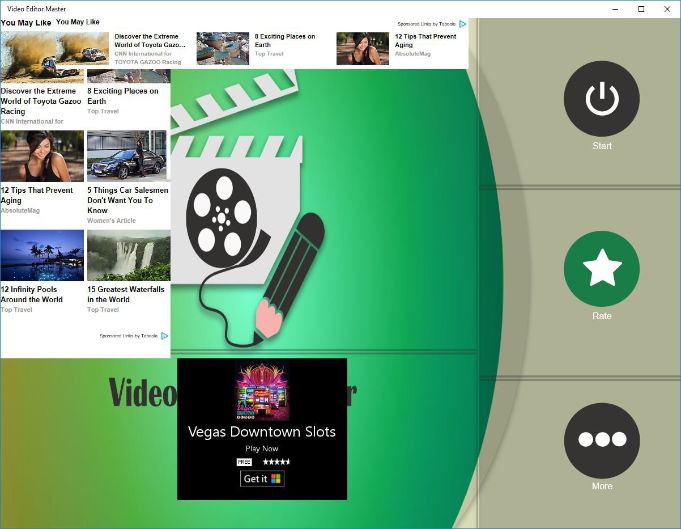Click the Vegas Downtown Slots app icon image
Screen dimensions: 681x529
[x=262, y=392]
